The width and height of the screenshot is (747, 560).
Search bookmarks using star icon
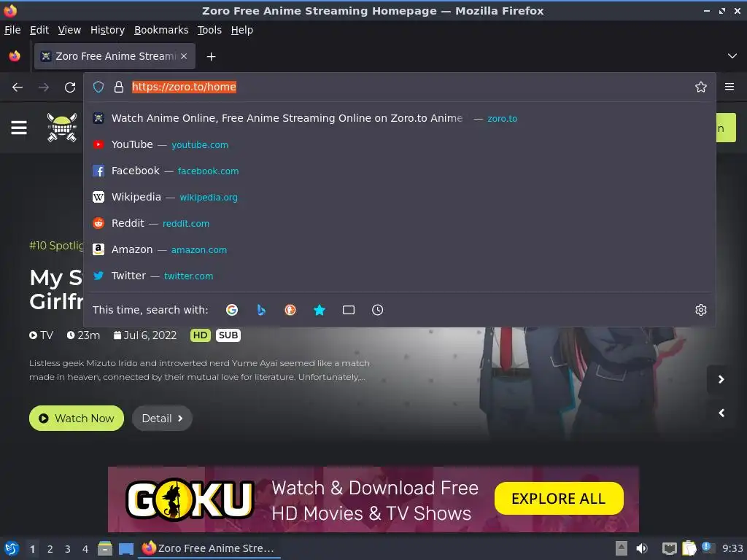pos(320,310)
